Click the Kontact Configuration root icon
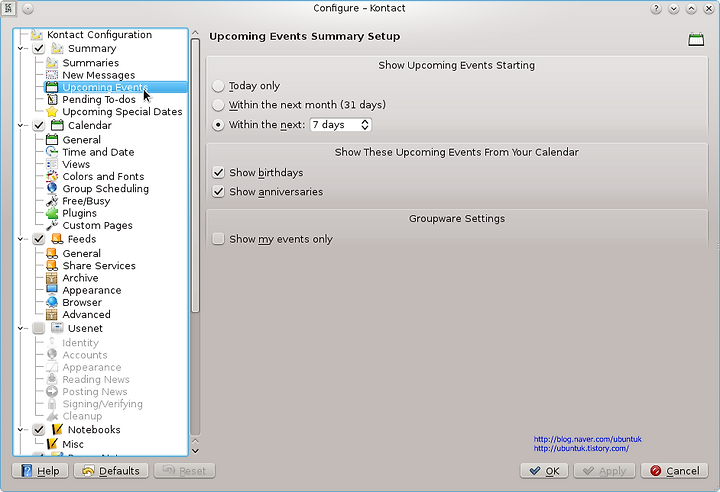The image size is (720, 492). pos(37,34)
